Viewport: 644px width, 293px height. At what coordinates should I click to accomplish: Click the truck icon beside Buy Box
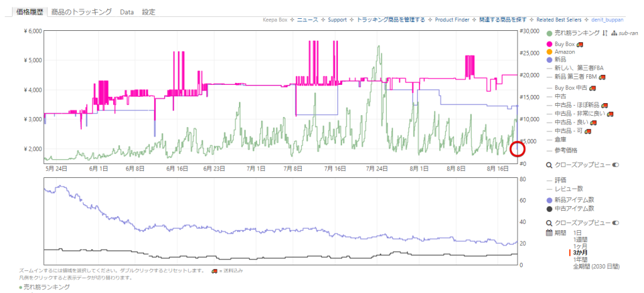pyautogui.click(x=580, y=44)
